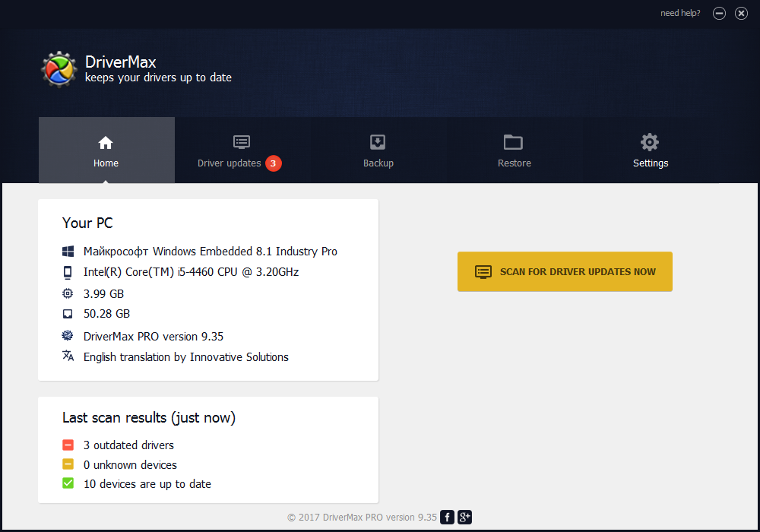The height and width of the screenshot is (532, 760).
Task: Click the 0 unknown devices text
Action: point(130,464)
